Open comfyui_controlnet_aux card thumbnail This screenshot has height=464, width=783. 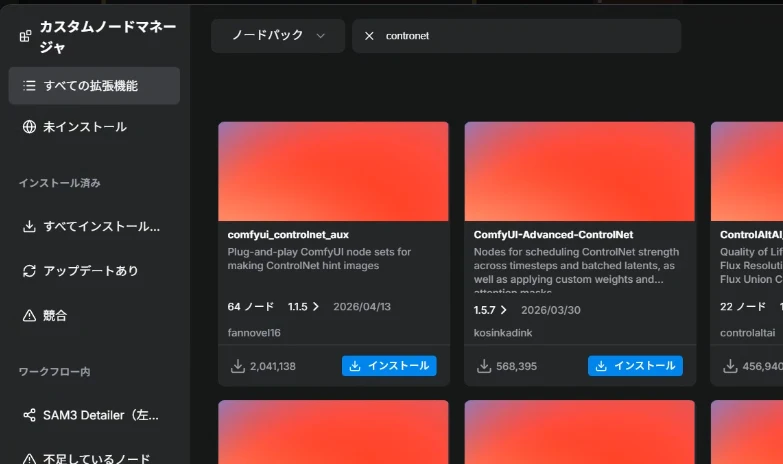point(334,171)
